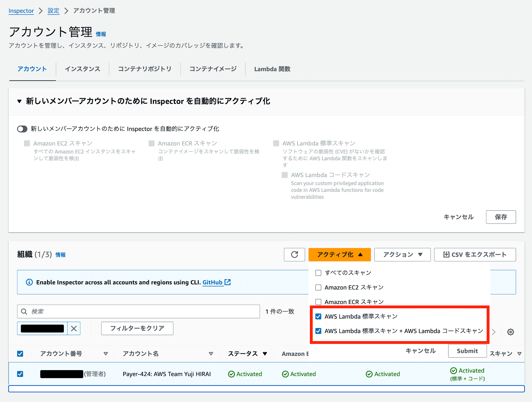532x402 pixels.
Task: Click キャンセル in activation dropdown
Action: tap(421, 351)
